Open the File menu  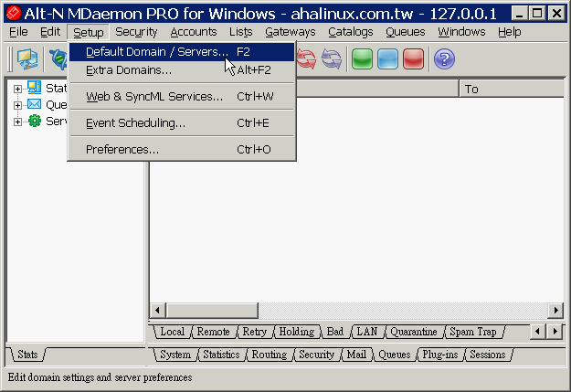click(x=18, y=32)
